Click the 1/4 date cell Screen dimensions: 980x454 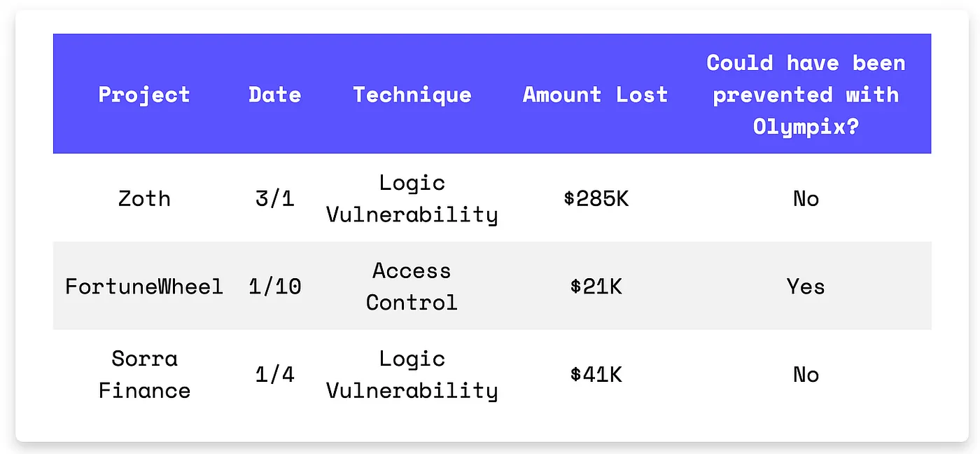click(274, 374)
